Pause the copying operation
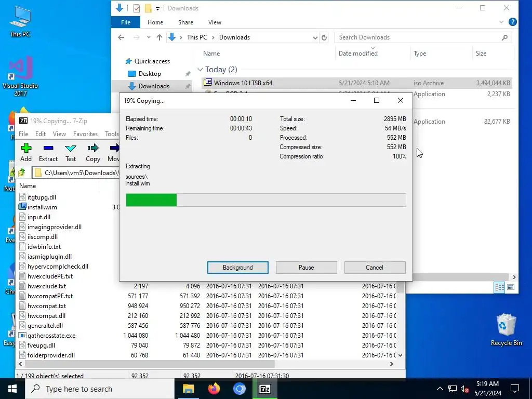The image size is (532, 399). tap(306, 268)
